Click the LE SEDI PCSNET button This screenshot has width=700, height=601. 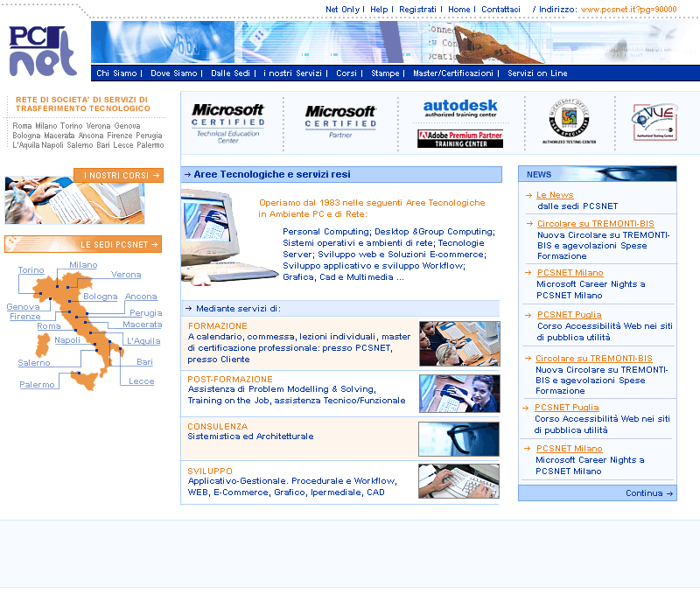pos(83,244)
